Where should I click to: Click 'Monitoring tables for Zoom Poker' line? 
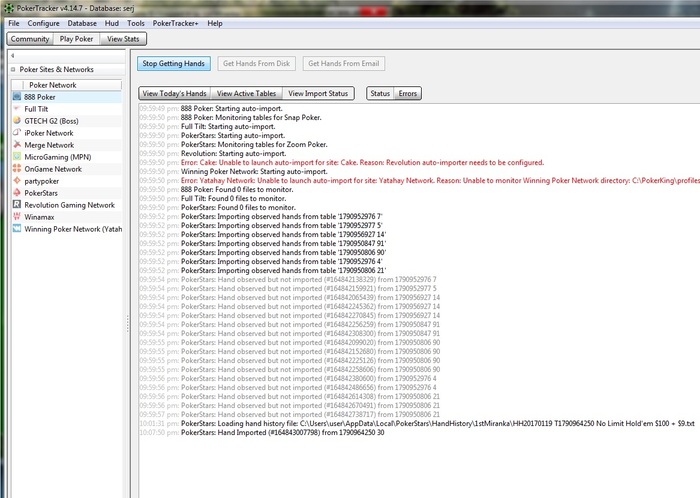click(233, 145)
